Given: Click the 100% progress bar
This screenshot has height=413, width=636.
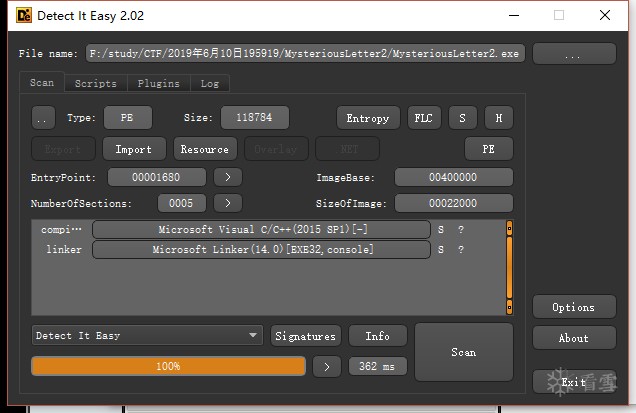Looking at the screenshot, I should click(x=168, y=366).
